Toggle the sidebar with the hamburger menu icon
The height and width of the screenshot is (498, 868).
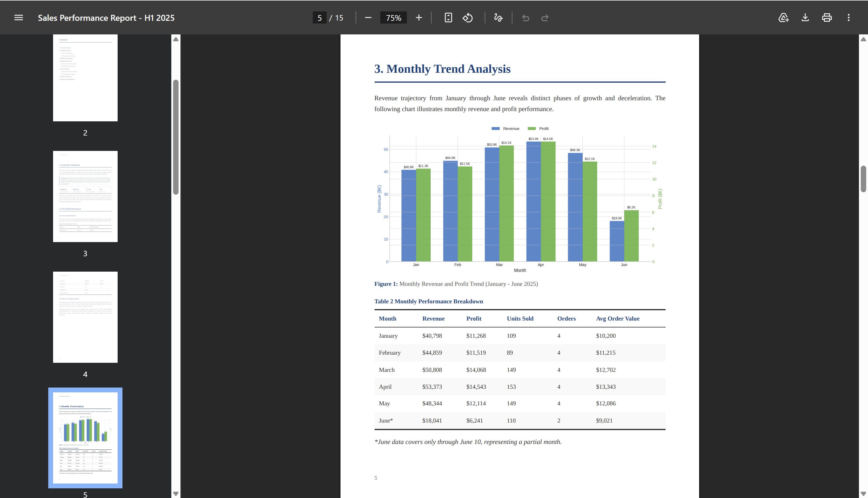pos(19,18)
